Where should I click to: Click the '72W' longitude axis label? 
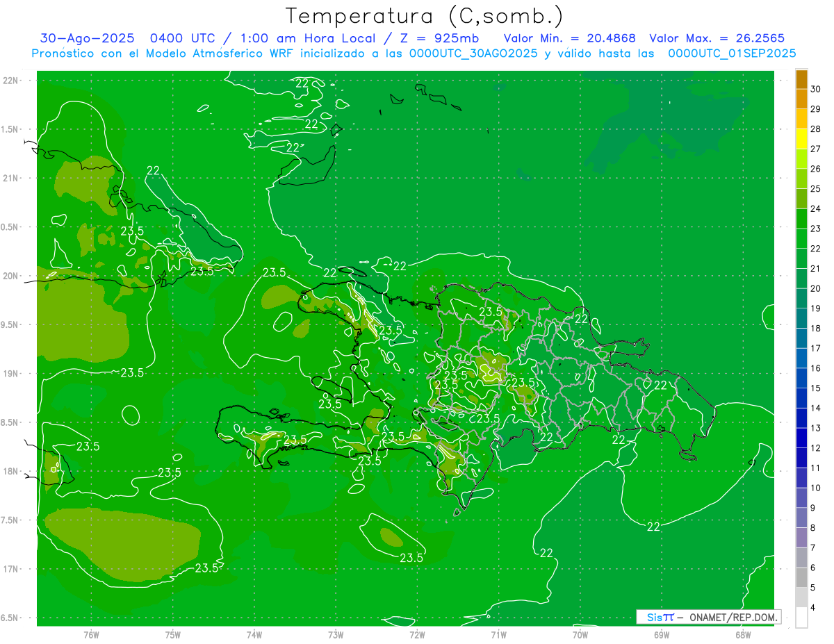(x=417, y=634)
